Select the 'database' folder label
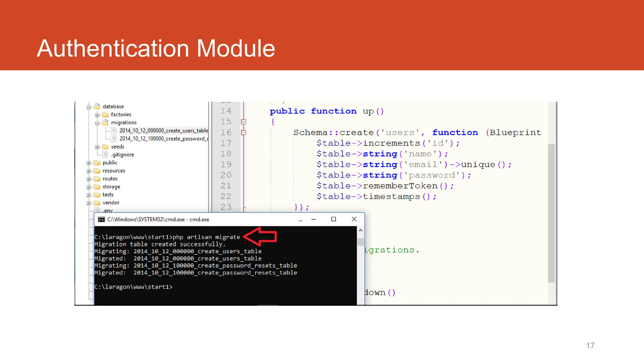The image size is (644, 362). point(113,107)
